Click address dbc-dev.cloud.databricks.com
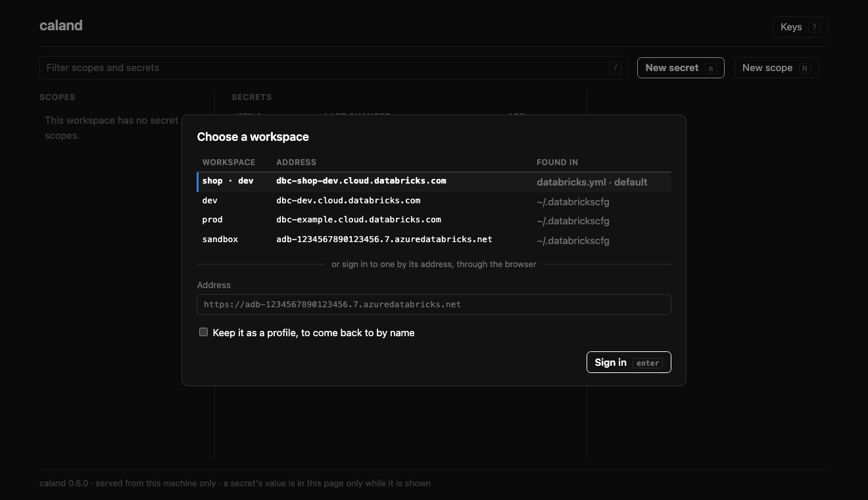This screenshot has width=868, height=500. click(349, 201)
